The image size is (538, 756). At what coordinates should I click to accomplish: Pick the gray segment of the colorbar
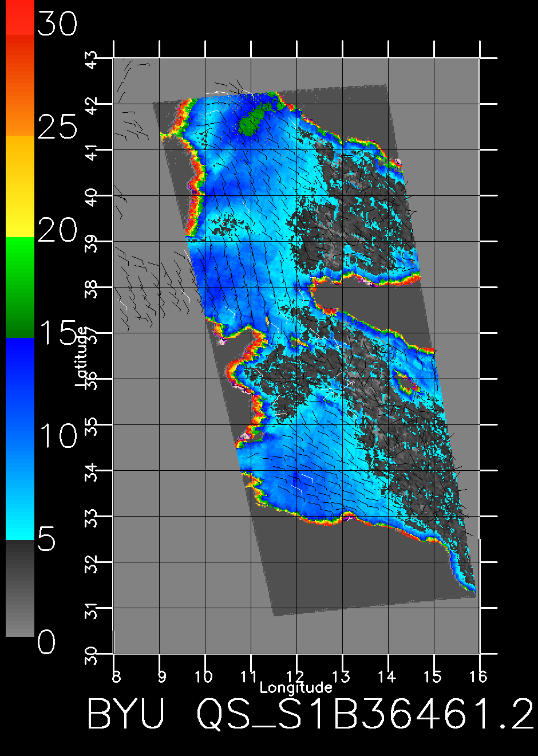(x=19, y=588)
